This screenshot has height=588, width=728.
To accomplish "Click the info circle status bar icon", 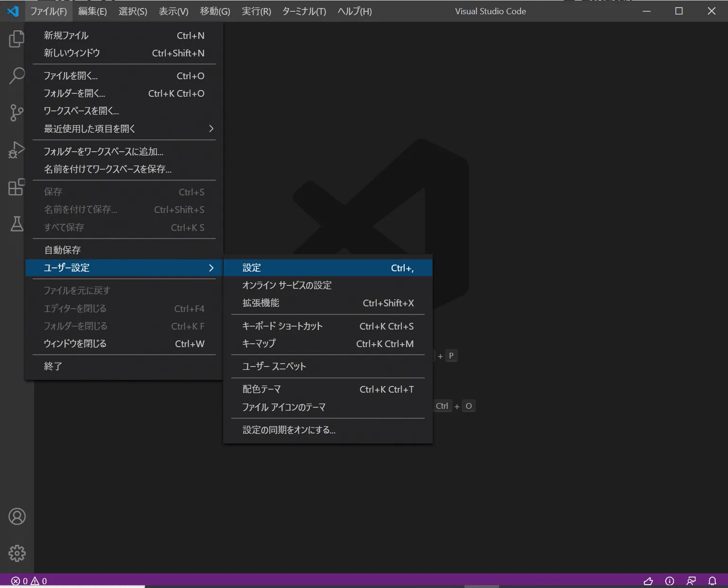I will (x=670, y=581).
